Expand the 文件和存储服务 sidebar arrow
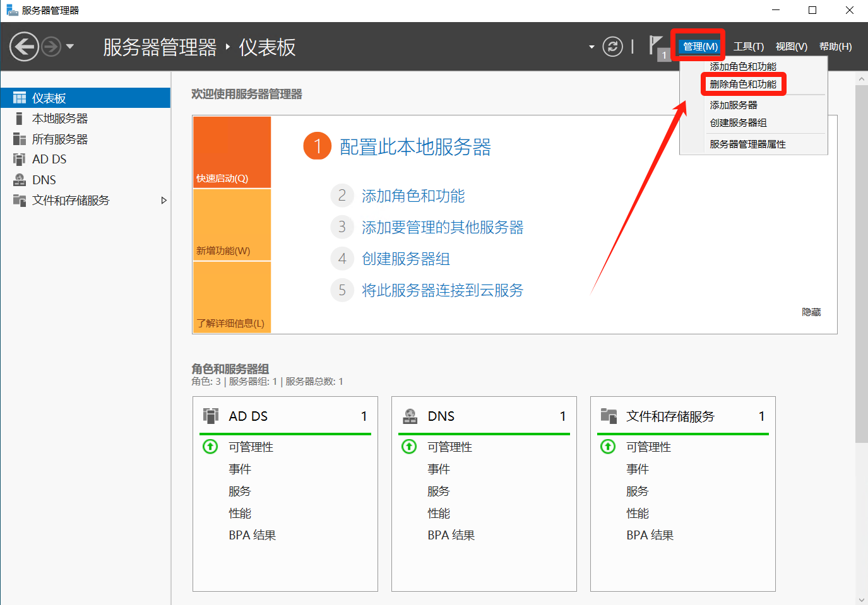Screen dimensions: 868x605 [x=163, y=201]
